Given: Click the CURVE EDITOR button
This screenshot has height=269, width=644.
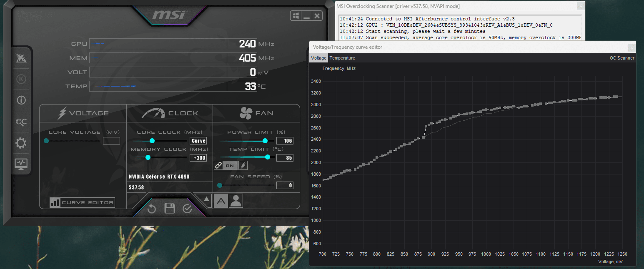Looking at the screenshot, I should (82, 202).
